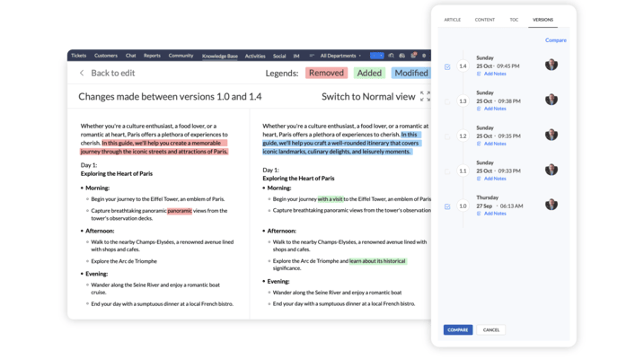Select the version 1.2 timeline marker
The image size is (644, 359).
coord(463,136)
